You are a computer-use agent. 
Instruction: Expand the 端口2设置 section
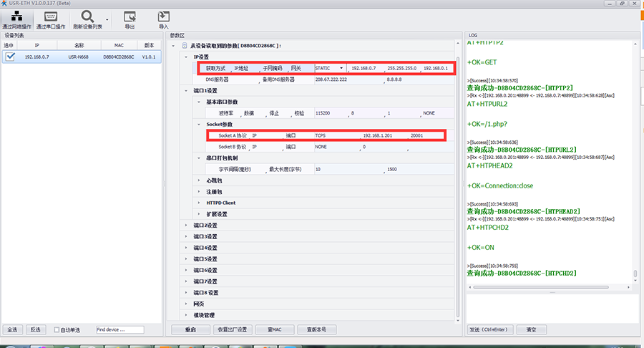[186, 225]
